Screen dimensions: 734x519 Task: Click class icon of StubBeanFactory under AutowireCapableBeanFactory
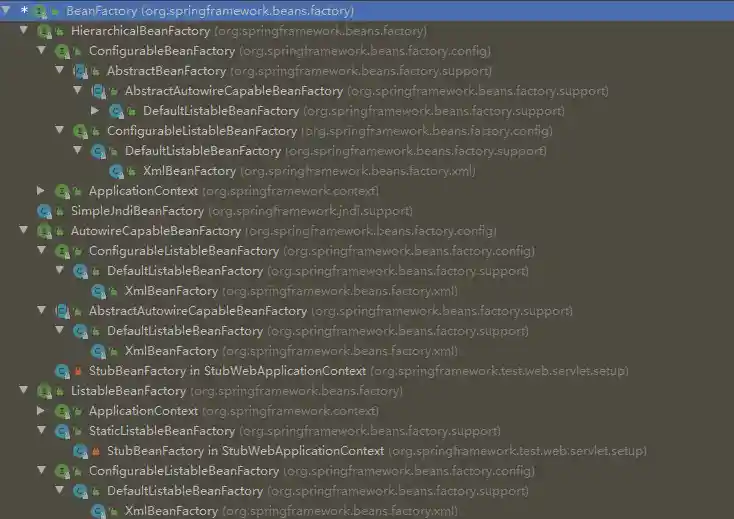(62, 371)
